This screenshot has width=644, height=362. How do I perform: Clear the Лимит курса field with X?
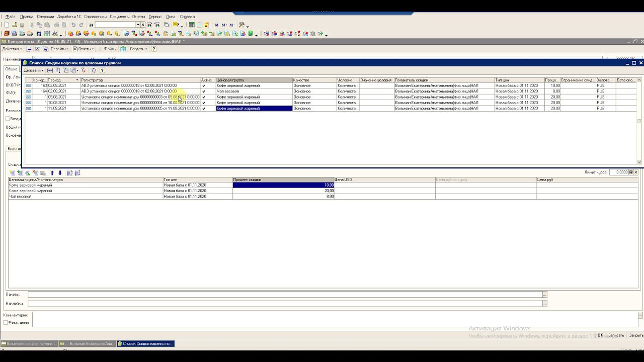click(635, 172)
